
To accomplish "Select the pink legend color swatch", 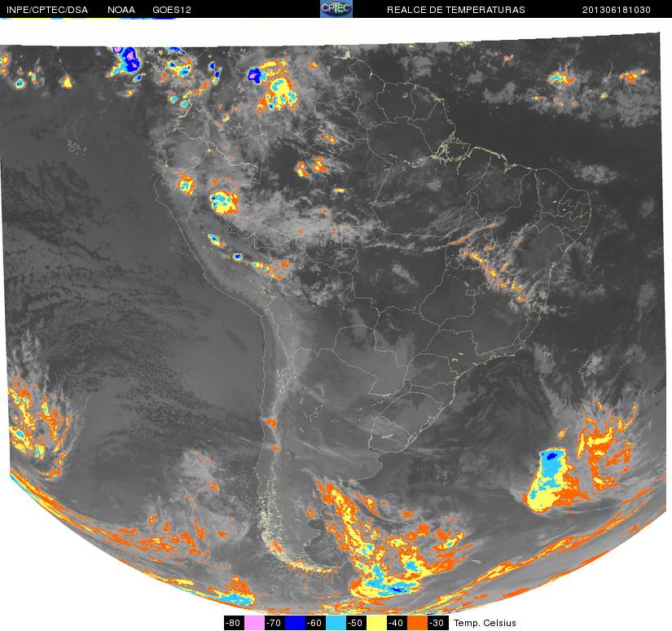I will coord(254,623).
